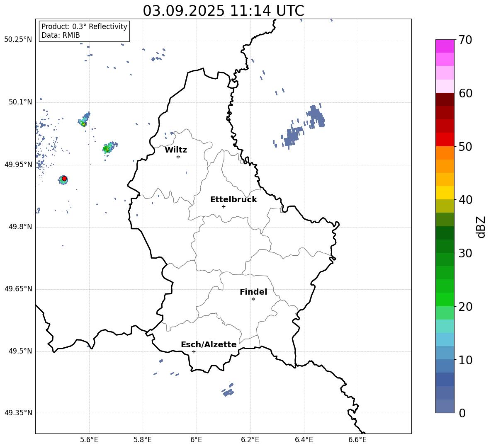Click the 49.5°N latitude label

click(x=20, y=351)
